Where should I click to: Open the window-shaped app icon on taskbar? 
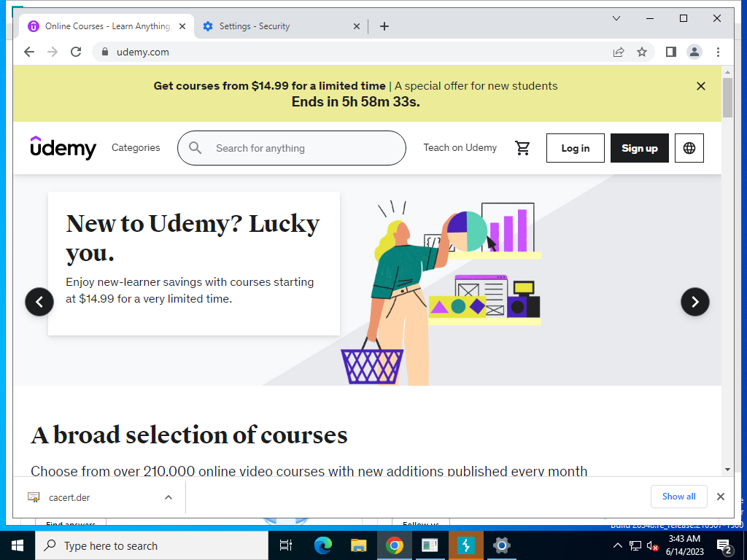430,545
